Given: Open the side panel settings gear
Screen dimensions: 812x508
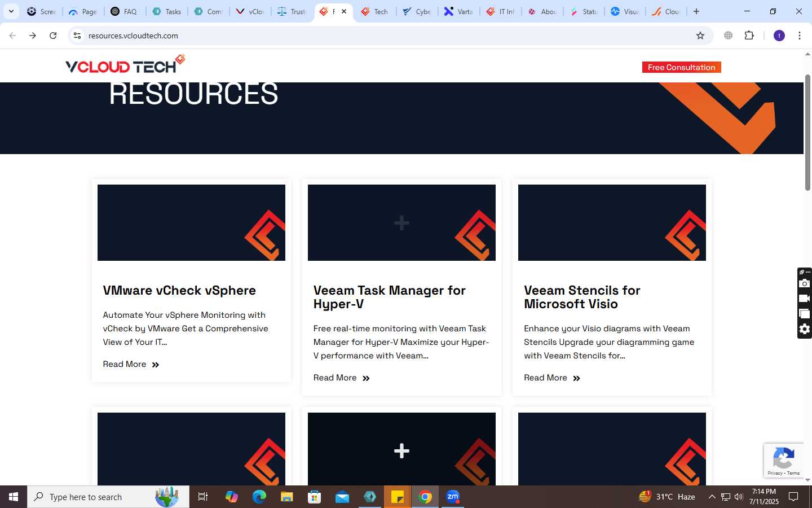Looking at the screenshot, I should click(x=805, y=329).
